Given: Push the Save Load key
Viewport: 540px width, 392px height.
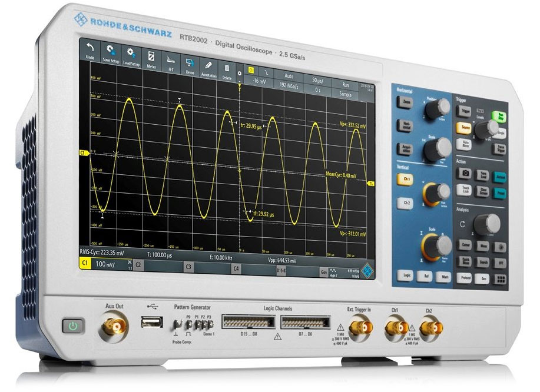Looking at the screenshot, I should click(x=483, y=175).
